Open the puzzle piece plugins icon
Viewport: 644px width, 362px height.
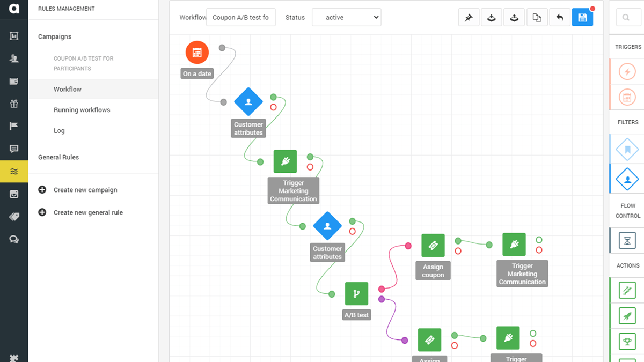(x=14, y=358)
